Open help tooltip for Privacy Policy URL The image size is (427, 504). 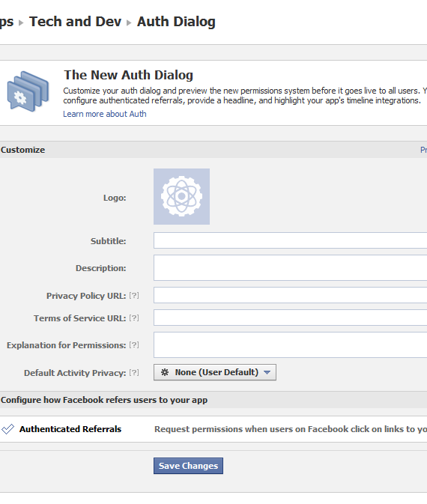click(x=134, y=295)
